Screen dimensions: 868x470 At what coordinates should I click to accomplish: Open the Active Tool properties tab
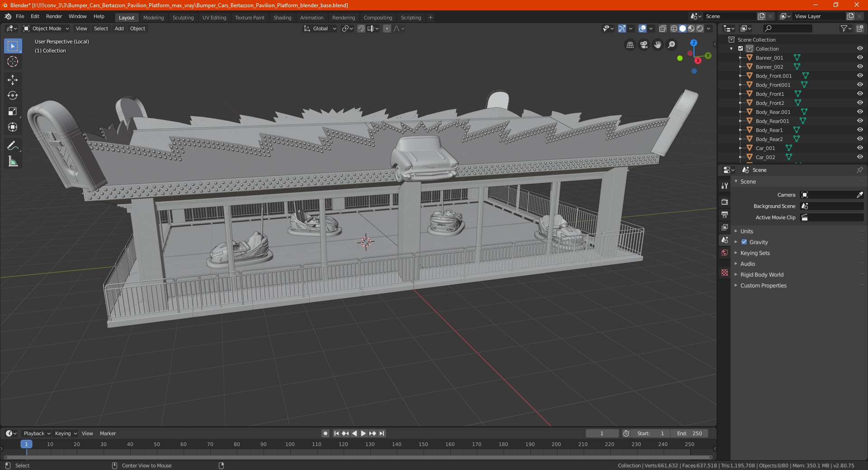click(x=725, y=185)
